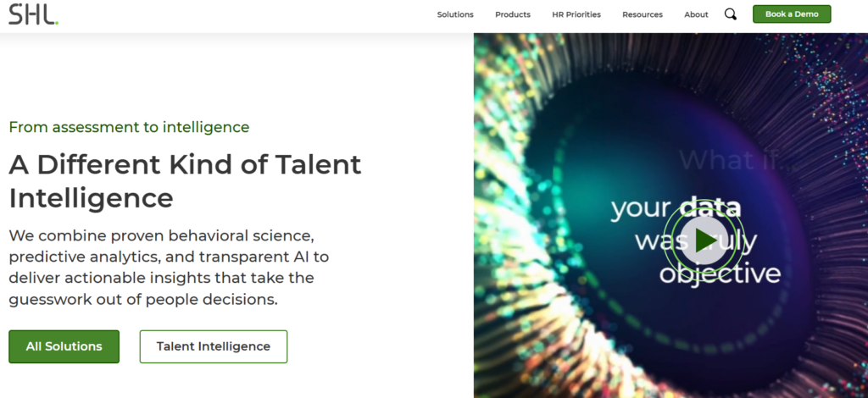
Task: Click the SHL logo
Action: (x=34, y=14)
